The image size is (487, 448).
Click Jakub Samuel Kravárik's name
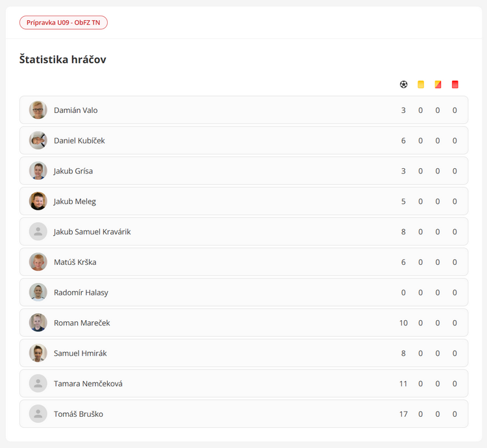click(x=92, y=232)
